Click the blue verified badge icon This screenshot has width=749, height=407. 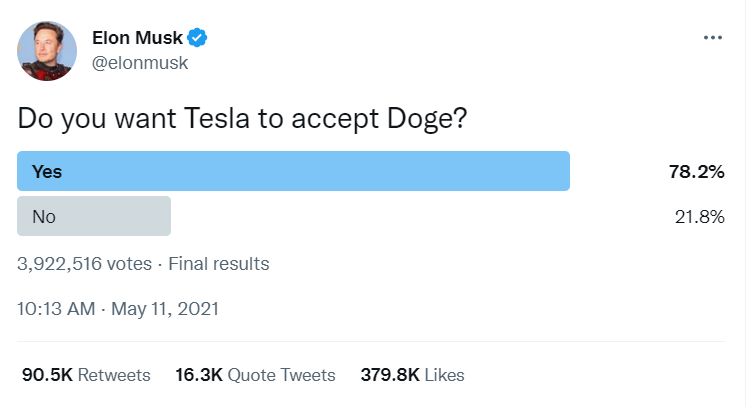[197, 38]
